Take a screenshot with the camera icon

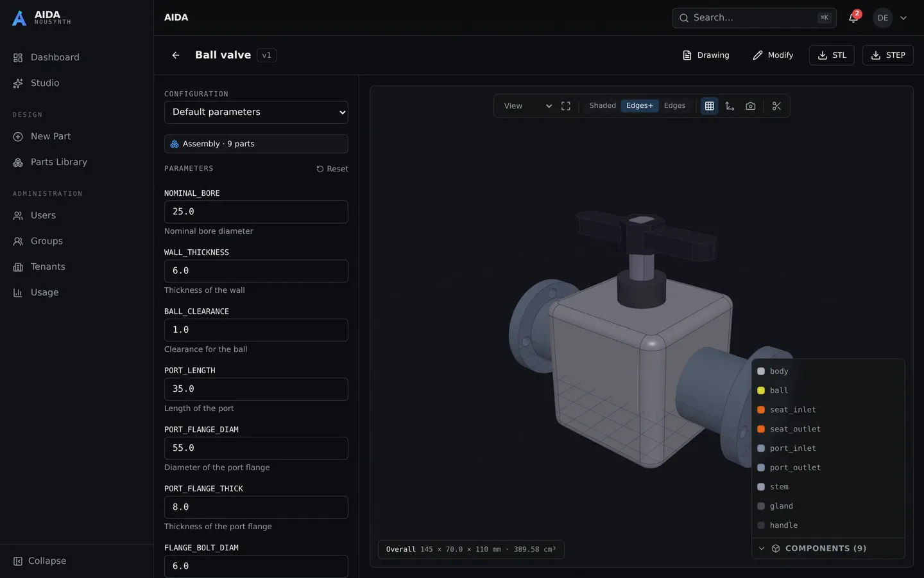pos(751,106)
